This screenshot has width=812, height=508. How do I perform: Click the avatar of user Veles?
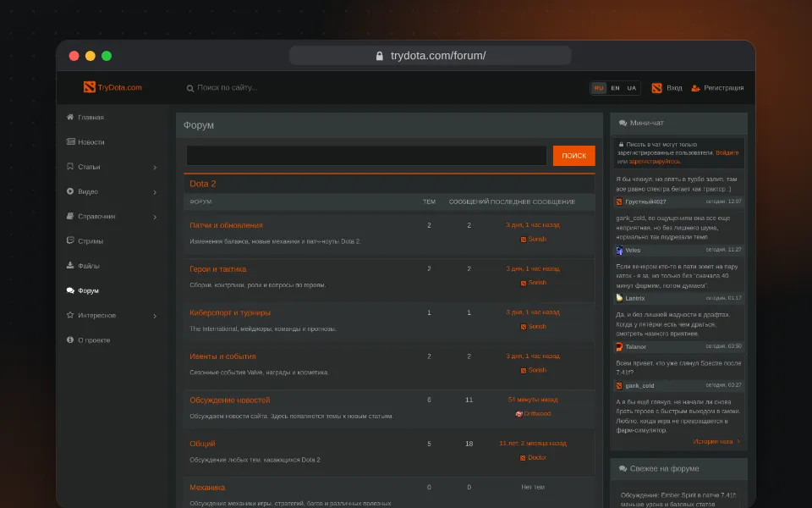[619, 251]
